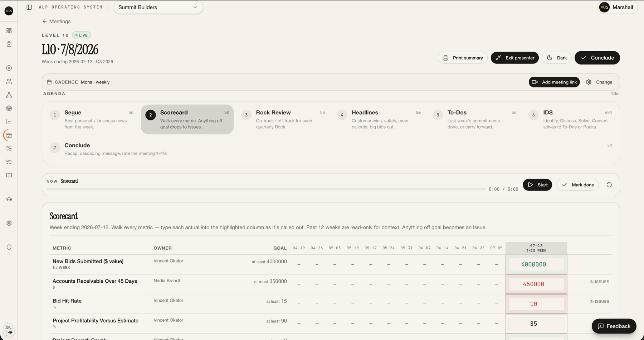Reset the Scorecard timer
This screenshot has width=644, height=340.
[609, 185]
